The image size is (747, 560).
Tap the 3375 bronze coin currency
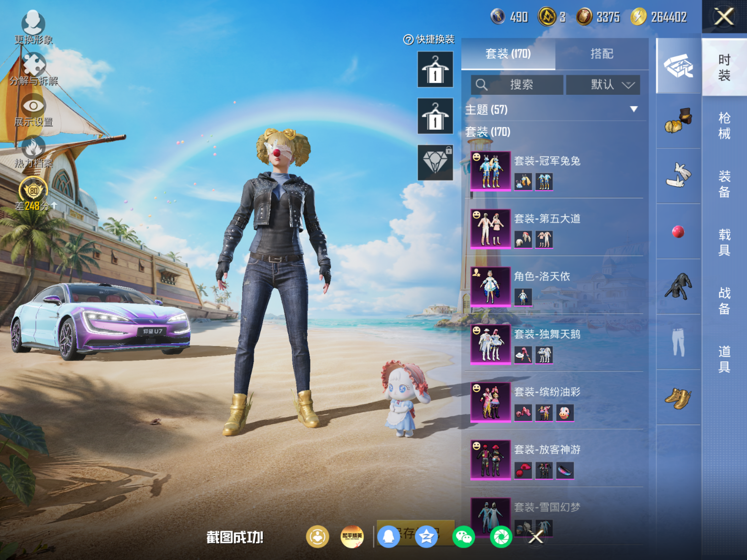click(x=584, y=17)
